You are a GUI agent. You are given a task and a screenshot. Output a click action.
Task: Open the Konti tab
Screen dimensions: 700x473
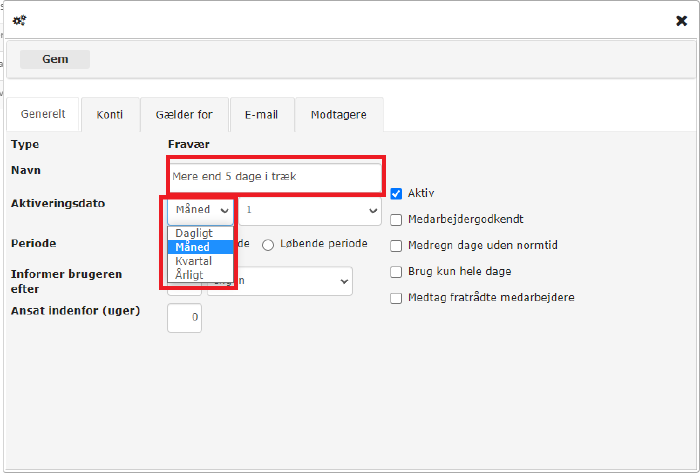[x=110, y=114]
